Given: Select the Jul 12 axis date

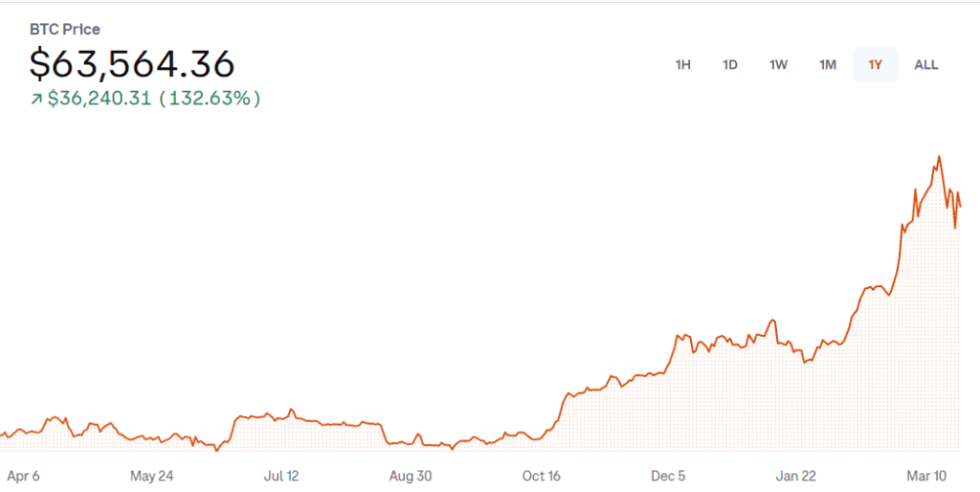Looking at the screenshot, I should (280, 476).
